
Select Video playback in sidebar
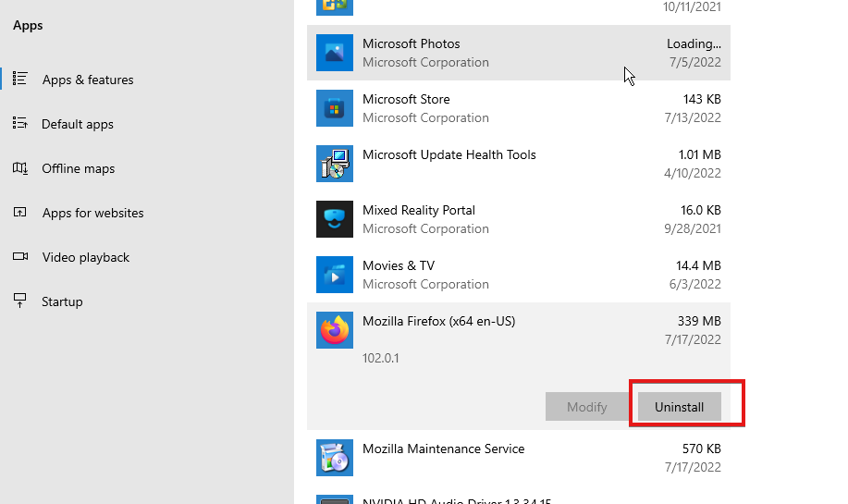coord(86,257)
